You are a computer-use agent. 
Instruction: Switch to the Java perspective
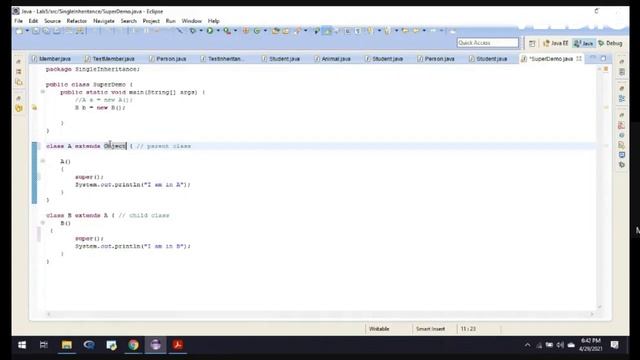coord(584,43)
